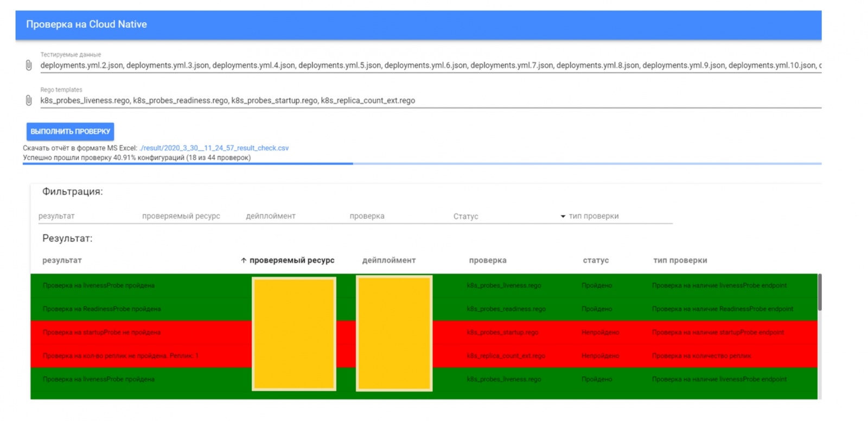Click the Rego templates file input field
This screenshot has height=421, width=868.
coord(431,100)
